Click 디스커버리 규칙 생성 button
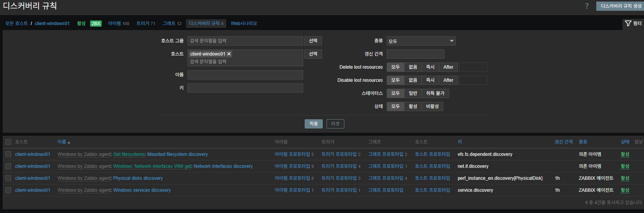The height and width of the screenshot is (213, 644). pos(620,6)
